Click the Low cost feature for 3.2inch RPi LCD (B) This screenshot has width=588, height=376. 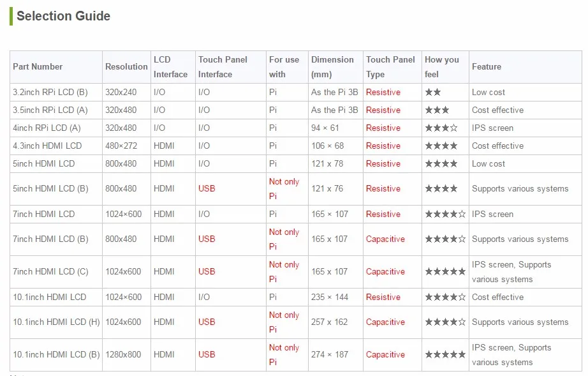[x=489, y=93]
